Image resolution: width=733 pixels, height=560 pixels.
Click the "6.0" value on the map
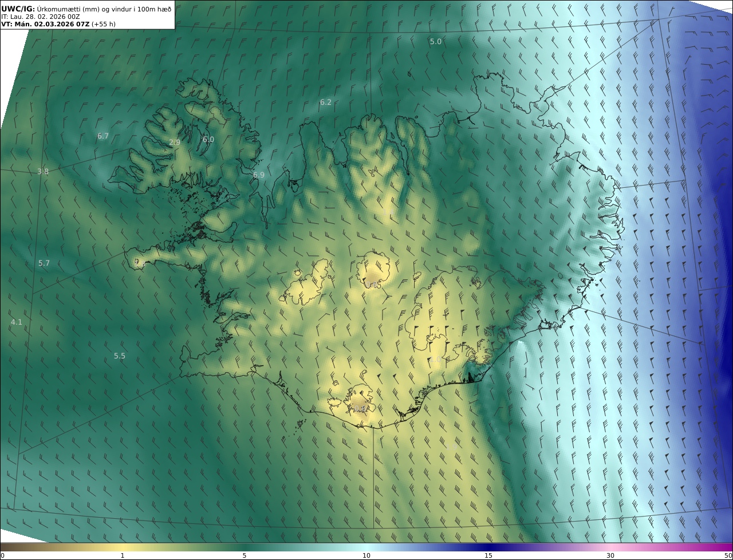click(x=208, y=139)
